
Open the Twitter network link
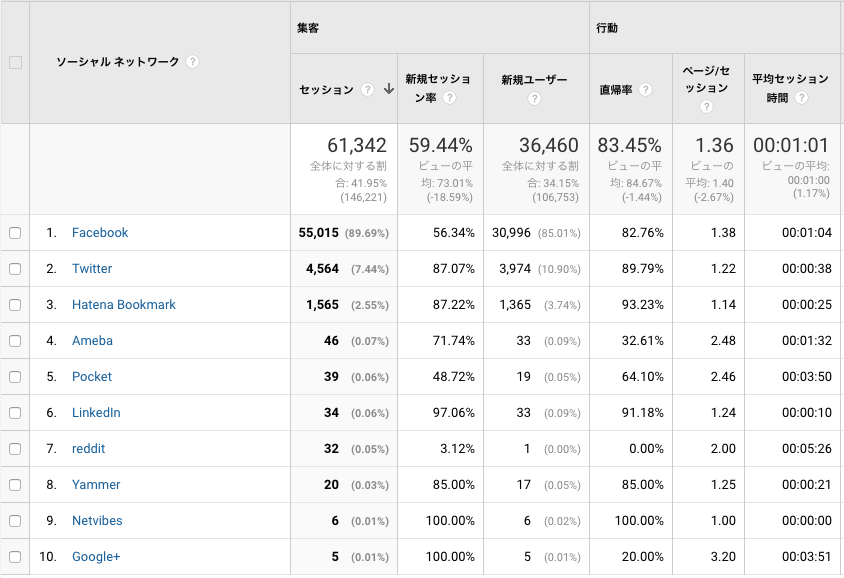click(92, 269)
